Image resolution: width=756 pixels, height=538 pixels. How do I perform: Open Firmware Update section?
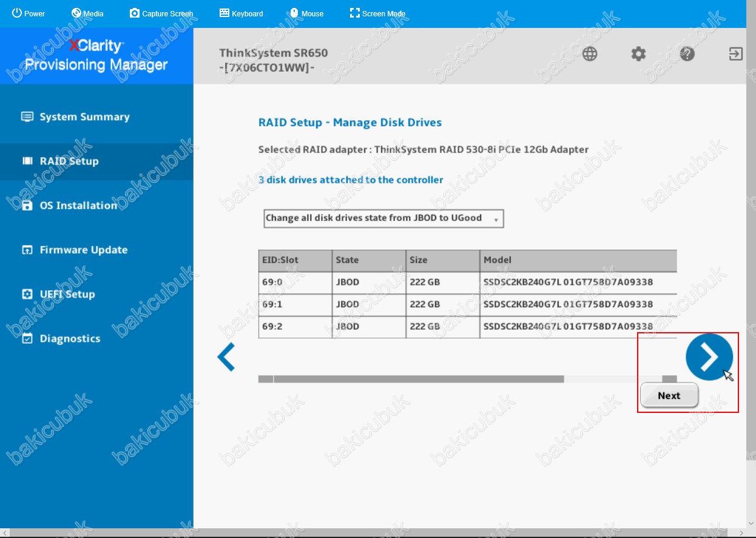pyautogui.click(x=96, y=250)
